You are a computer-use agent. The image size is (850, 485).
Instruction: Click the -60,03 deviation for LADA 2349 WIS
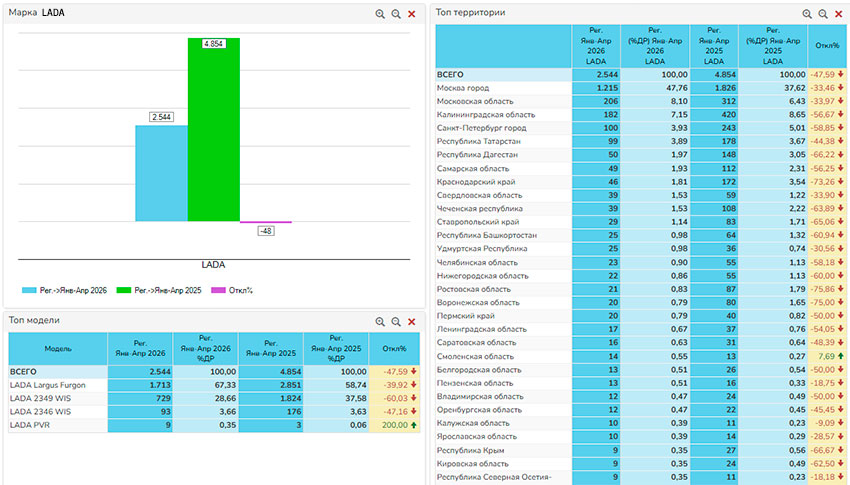coord(395,398)
